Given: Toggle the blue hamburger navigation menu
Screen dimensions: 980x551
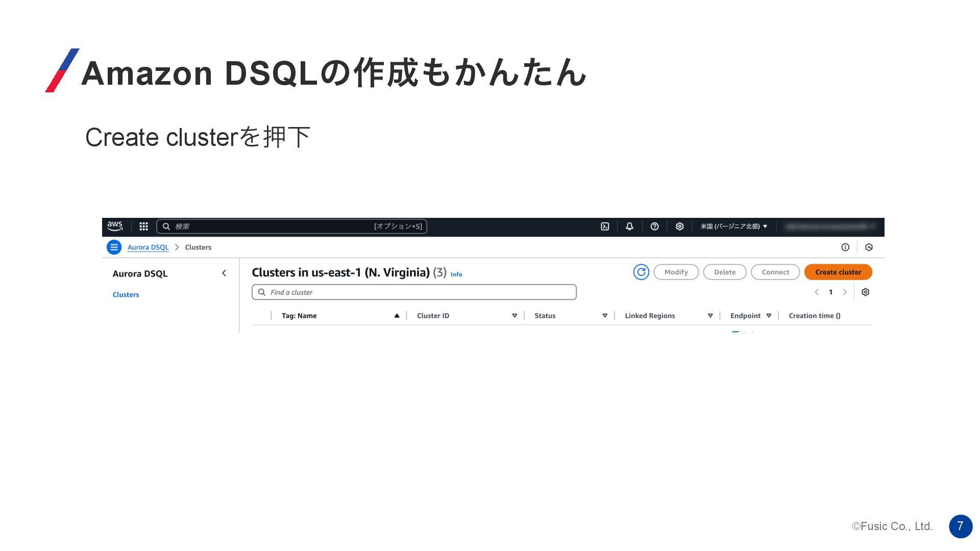Looking at the screenshot, I should [114, 247].
